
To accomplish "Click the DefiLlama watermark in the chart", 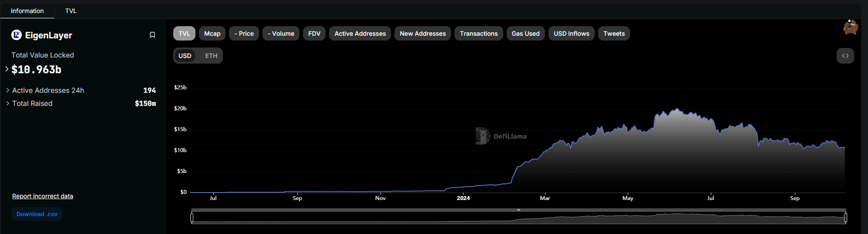I will (x=501, y=136).
